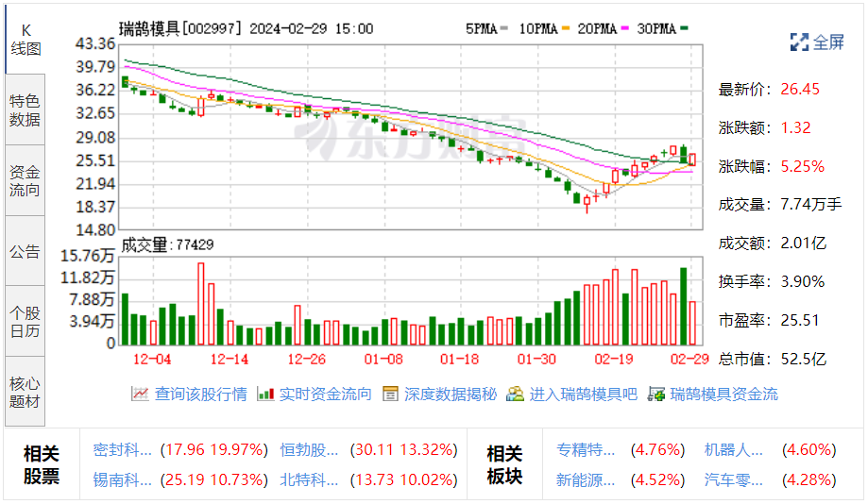Click the 02-29 date axis label
Image resolution: width=868 pixels, height=504 pixels.
[x=689, y=360]
